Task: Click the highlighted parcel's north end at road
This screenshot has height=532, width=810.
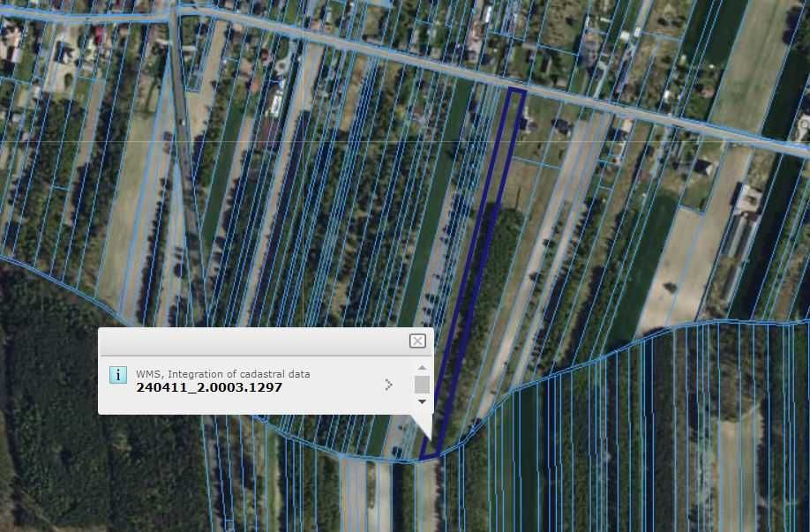Action: coord(516,93)
